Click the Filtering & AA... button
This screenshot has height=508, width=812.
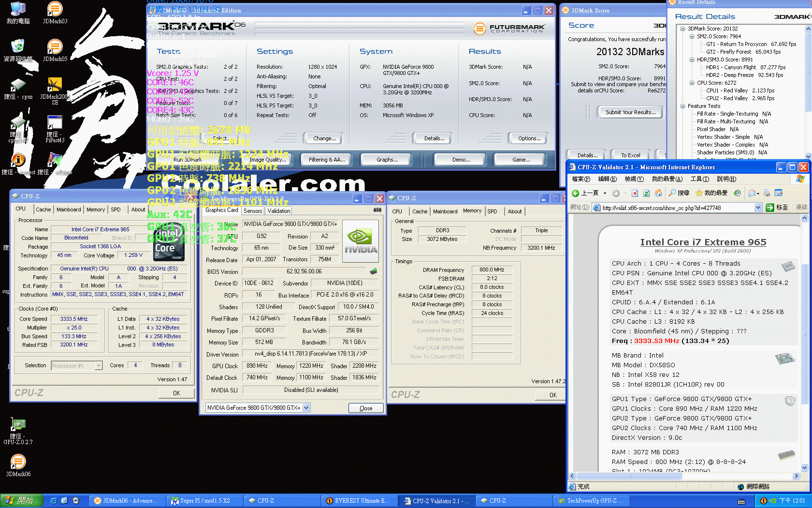[x=327, y=160]
